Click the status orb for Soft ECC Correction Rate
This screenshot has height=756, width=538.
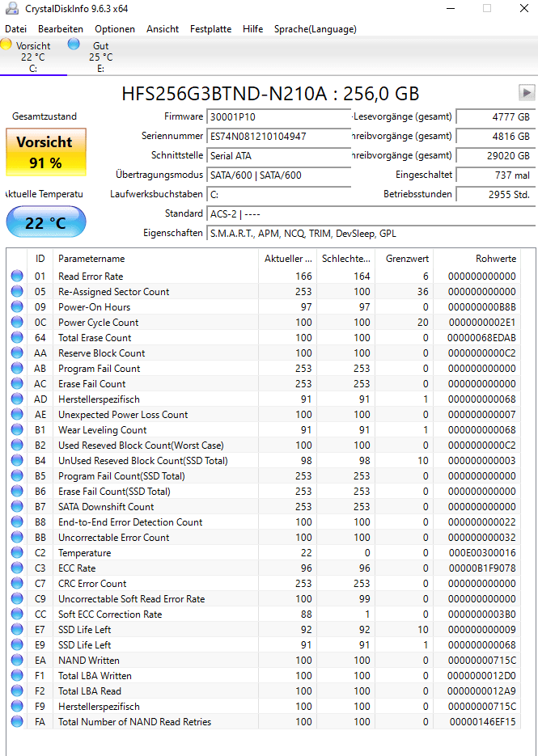pos(17,615)
